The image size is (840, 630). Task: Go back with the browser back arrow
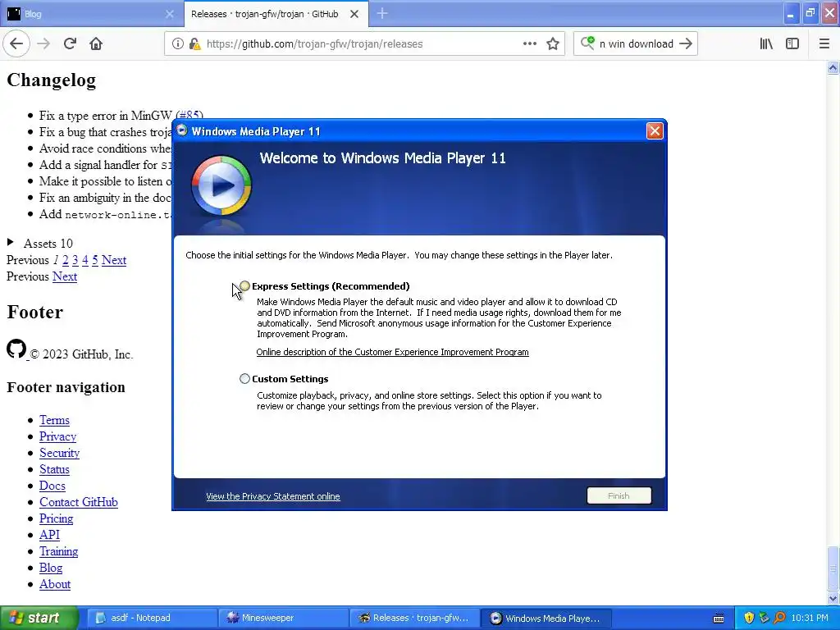(x=16, y=44)
